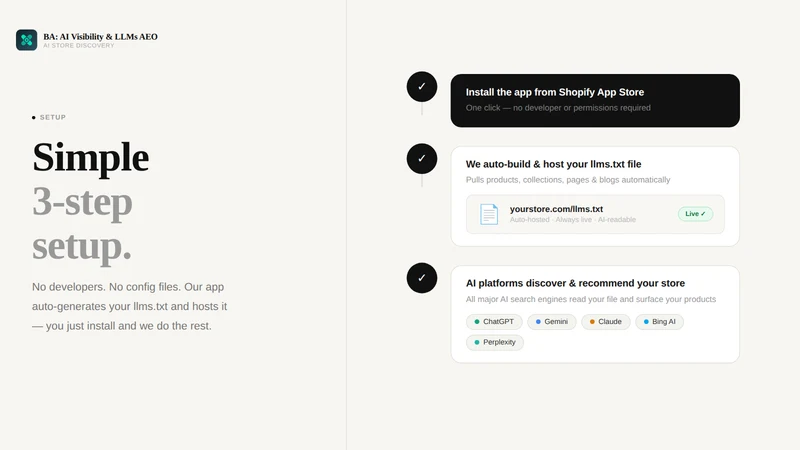Click the SETUP section label
This screenshot has width=800, height=450.
[53, 117]
